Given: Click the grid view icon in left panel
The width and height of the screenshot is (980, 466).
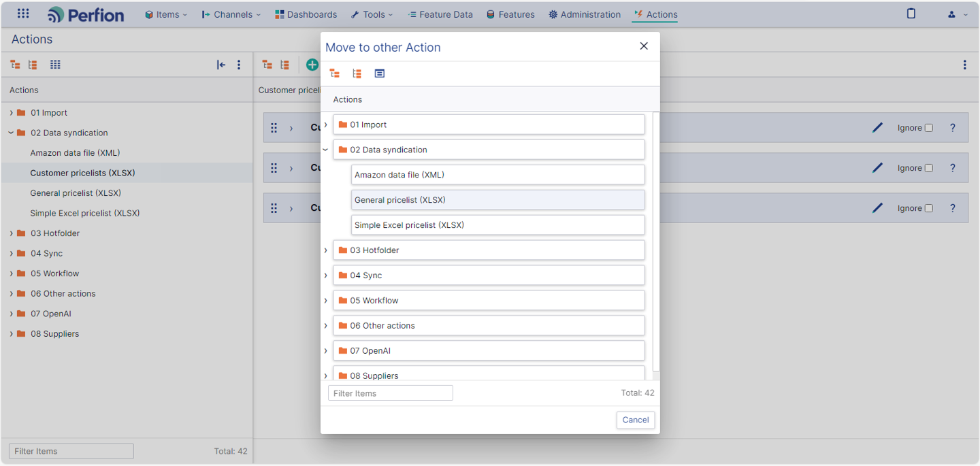Looking at the screenshot, I should click(x=55, y=65).
